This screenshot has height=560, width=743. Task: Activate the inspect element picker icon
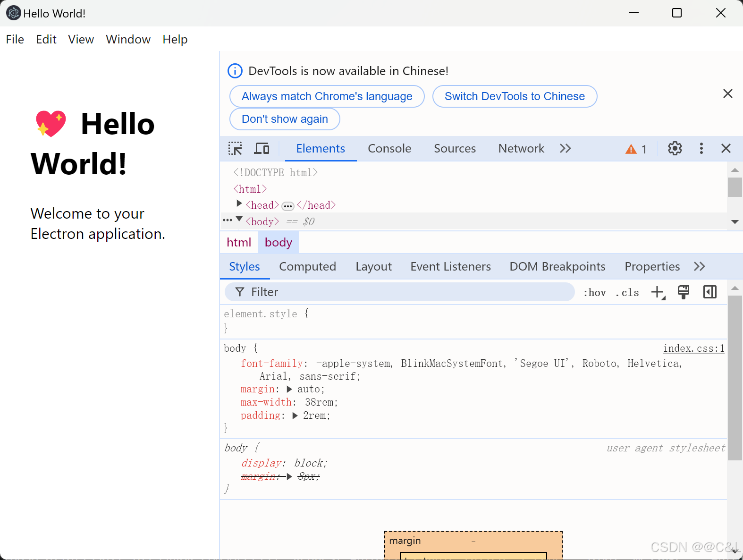point(235,149)
